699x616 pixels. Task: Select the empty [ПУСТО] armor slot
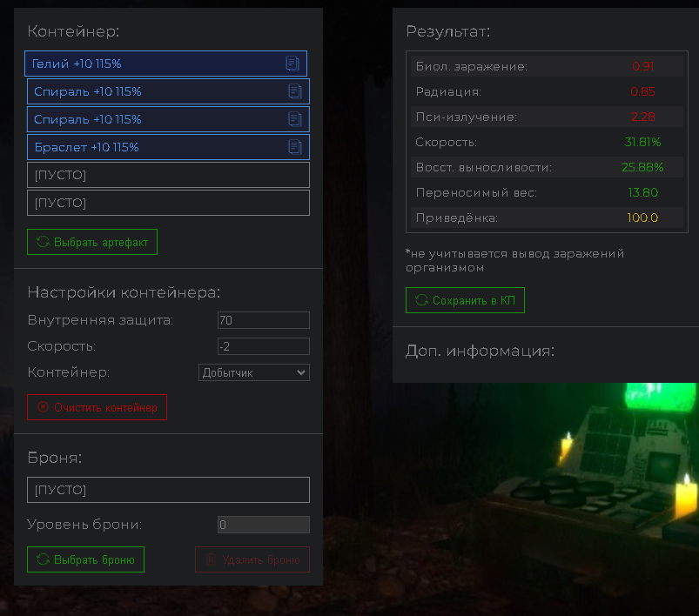click(168, 490)
